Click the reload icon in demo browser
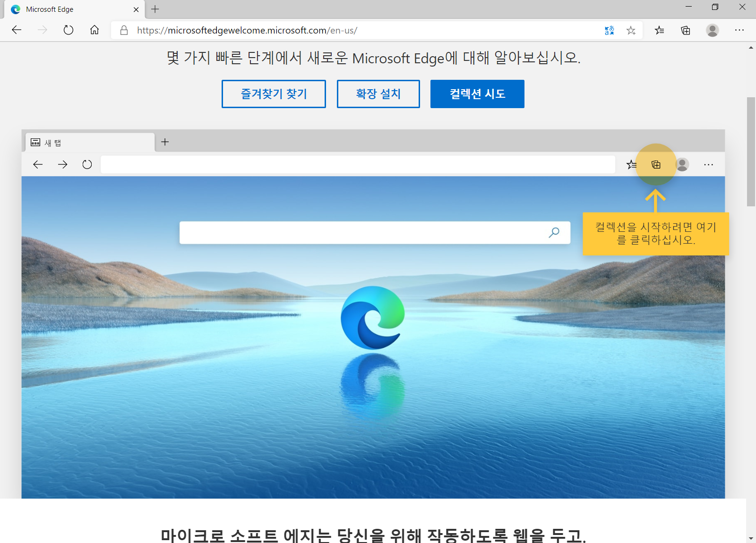756x543 pixels. tap(87, 164)
